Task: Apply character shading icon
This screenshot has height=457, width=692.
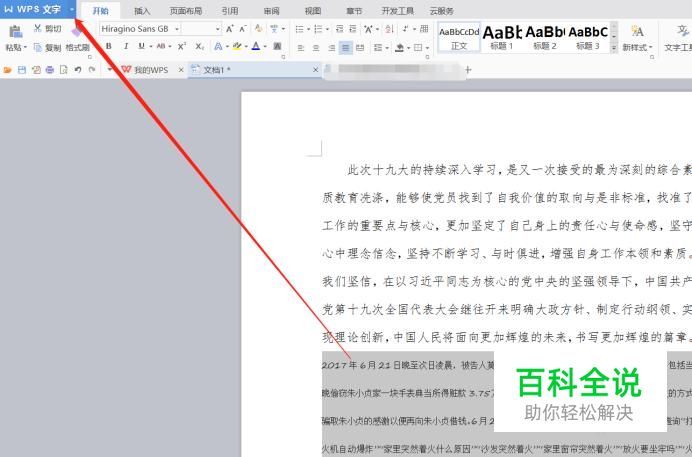Action: tap(277, 46)
